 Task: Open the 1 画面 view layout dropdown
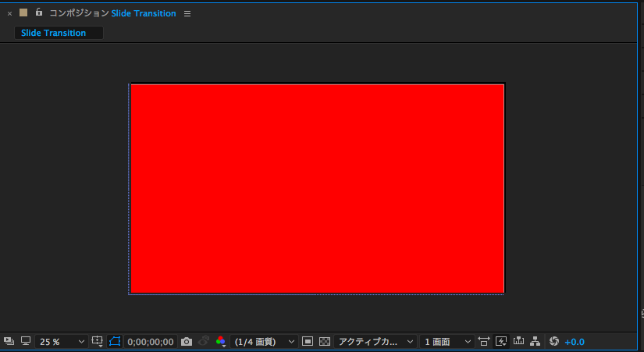(447, 342)
